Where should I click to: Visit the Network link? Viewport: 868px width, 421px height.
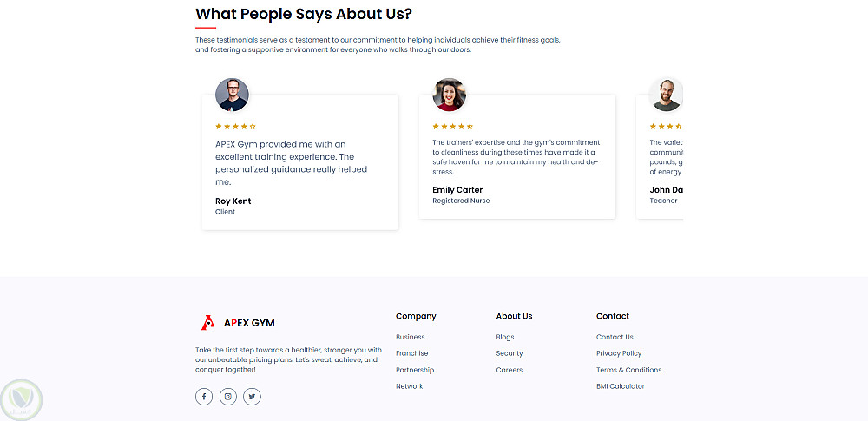click(410, 386)
